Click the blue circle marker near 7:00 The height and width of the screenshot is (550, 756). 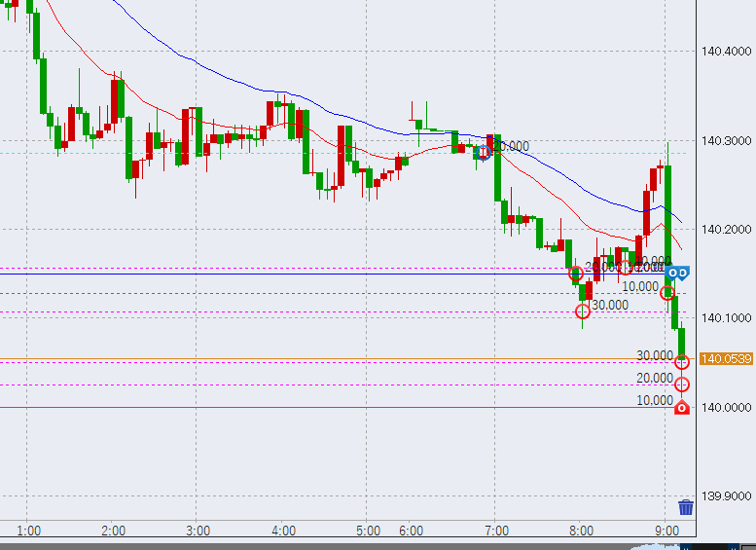coord(483,152)
